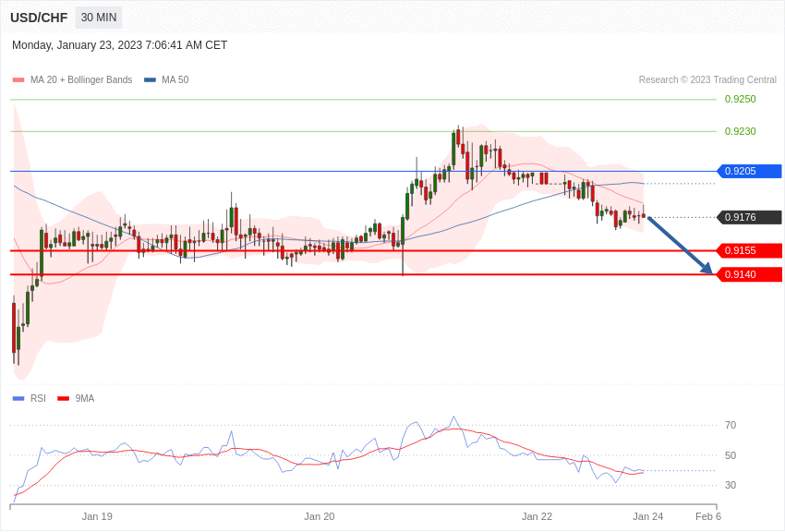This screenshot has height=532, width=785.
Task: Click the MA 20 + Bollinger Bands legend swatch
Action: click(18, 80)
